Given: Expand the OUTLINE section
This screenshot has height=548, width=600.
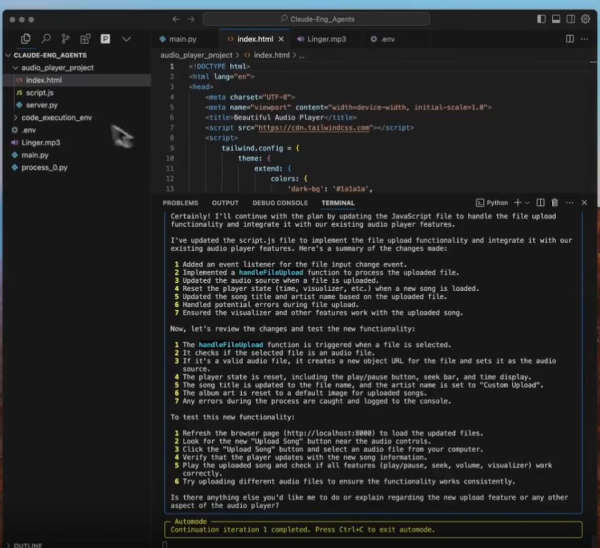Looking at the screenshot, I should click(27, 545).
